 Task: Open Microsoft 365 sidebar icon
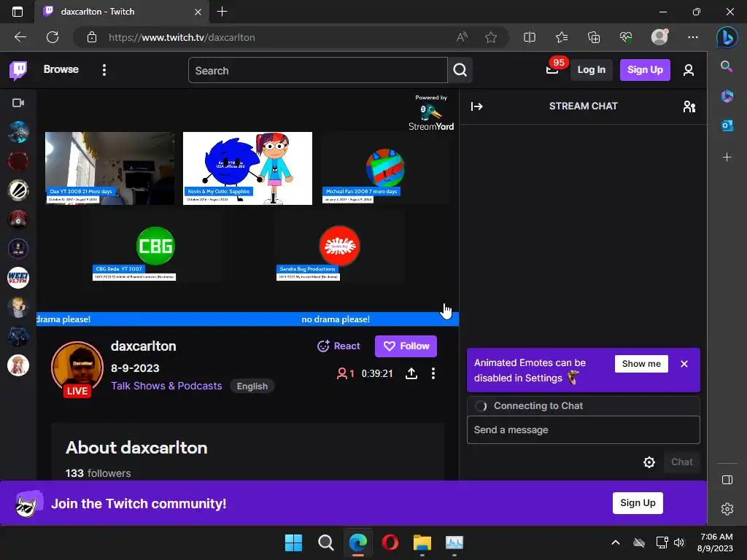727,96
